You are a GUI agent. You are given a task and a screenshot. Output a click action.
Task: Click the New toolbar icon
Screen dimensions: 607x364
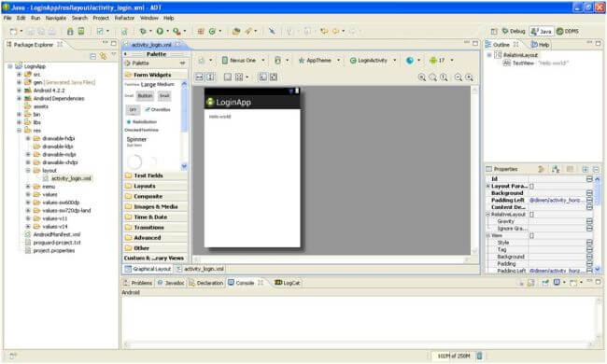click(x=14, y=32)
